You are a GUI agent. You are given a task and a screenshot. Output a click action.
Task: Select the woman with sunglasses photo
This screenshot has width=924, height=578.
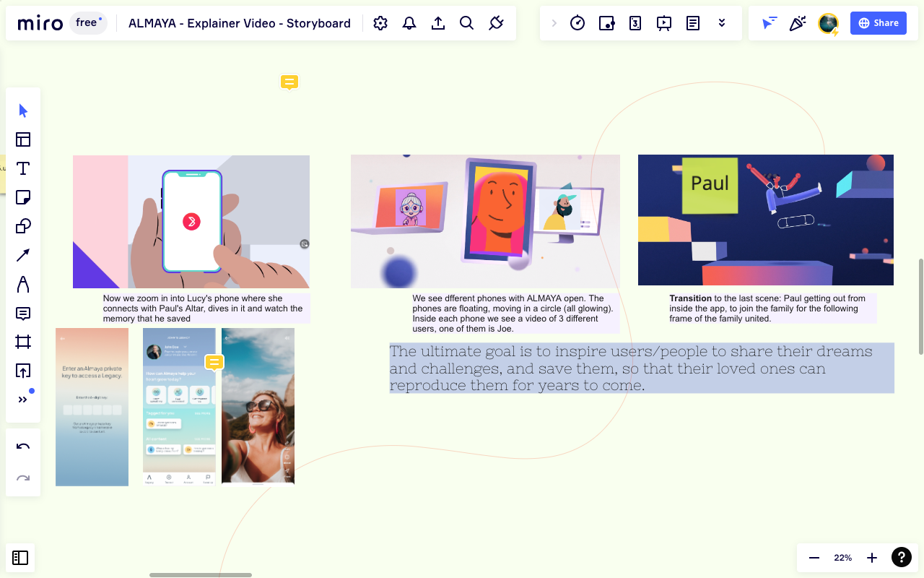258,406
